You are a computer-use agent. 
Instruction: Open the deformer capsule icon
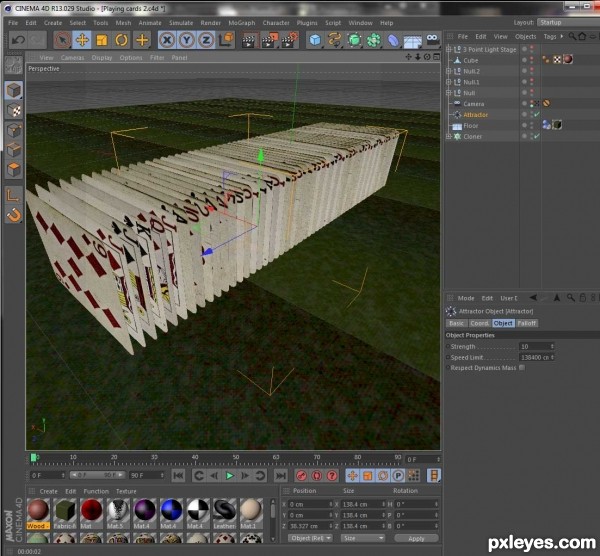tap(393, 40)
